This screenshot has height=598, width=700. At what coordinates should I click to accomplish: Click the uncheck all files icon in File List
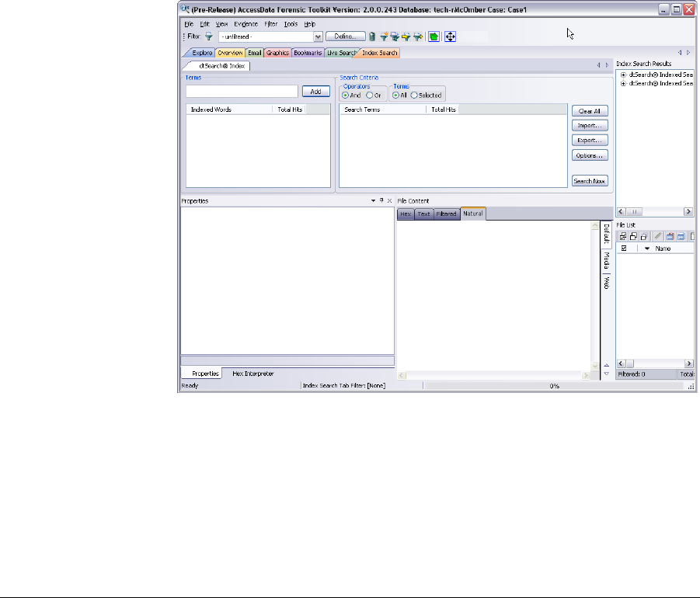coord(633,237)
